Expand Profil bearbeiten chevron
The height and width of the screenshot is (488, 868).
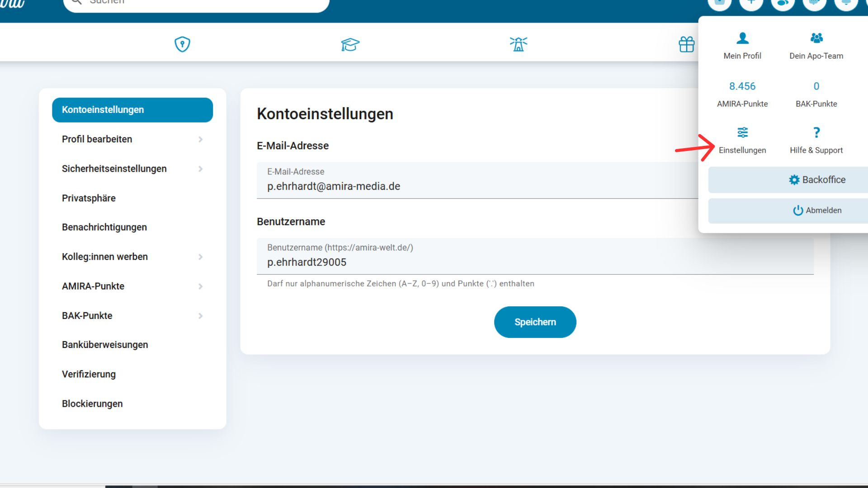200,140
